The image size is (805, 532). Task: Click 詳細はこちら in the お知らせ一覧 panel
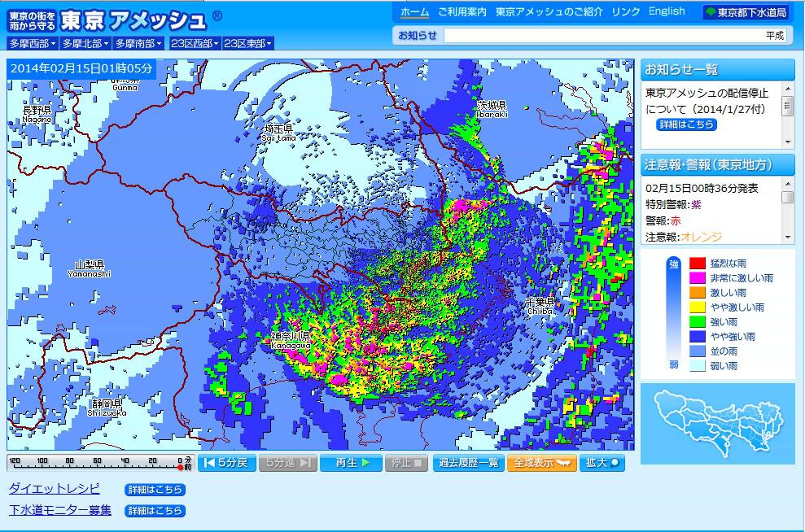click(686, 124)
